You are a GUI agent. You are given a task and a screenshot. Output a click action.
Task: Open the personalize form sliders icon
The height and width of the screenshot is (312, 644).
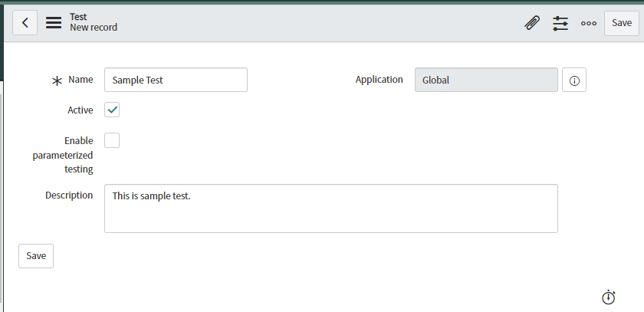[560, 24]
